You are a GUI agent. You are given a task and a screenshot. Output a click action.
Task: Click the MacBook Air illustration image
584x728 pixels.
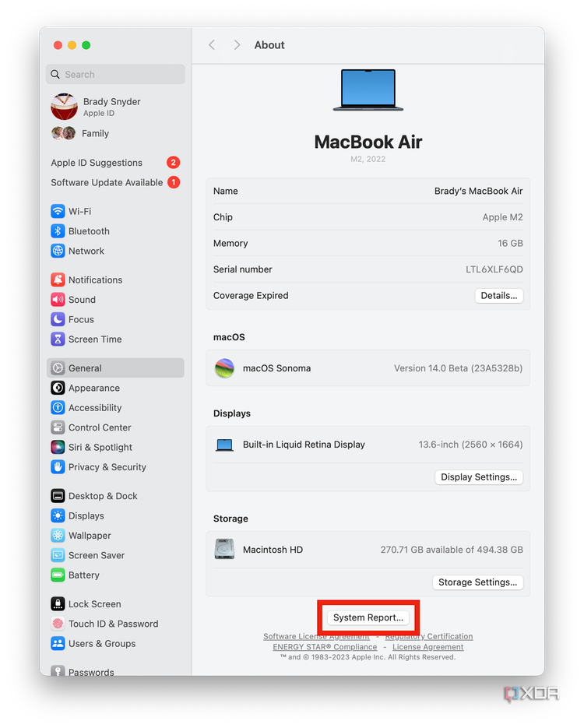[368, 90]
